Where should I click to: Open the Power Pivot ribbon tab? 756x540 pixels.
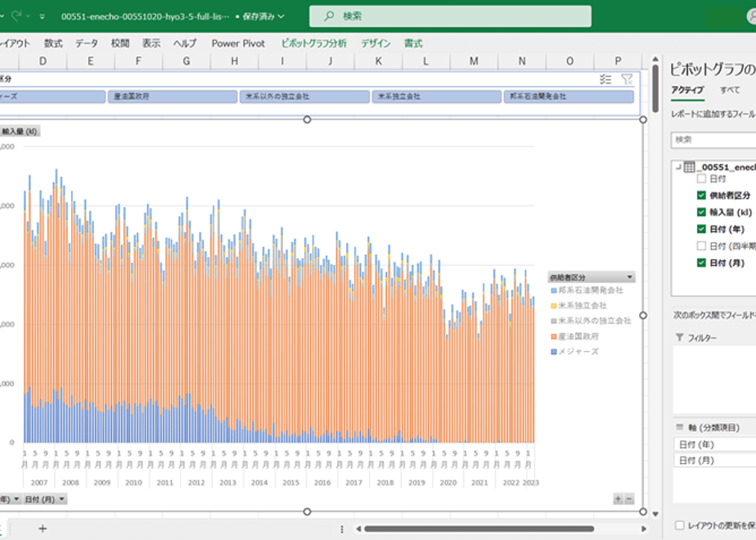(238, 43)
